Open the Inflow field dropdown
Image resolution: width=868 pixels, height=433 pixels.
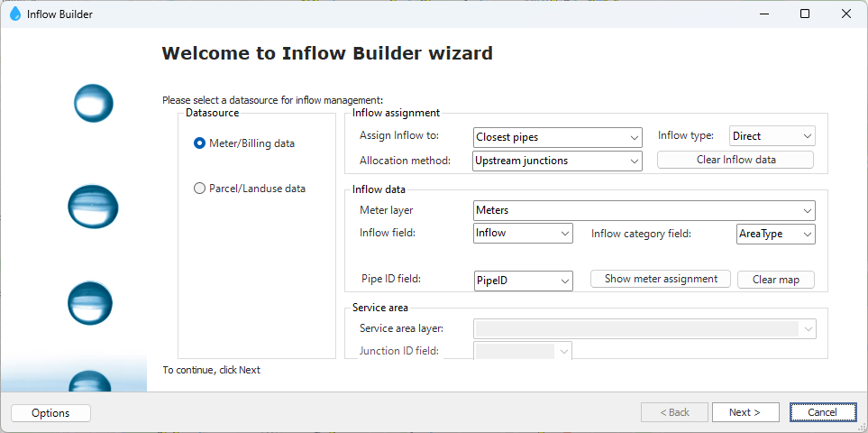pyautogui.click(x=523, y=233)
